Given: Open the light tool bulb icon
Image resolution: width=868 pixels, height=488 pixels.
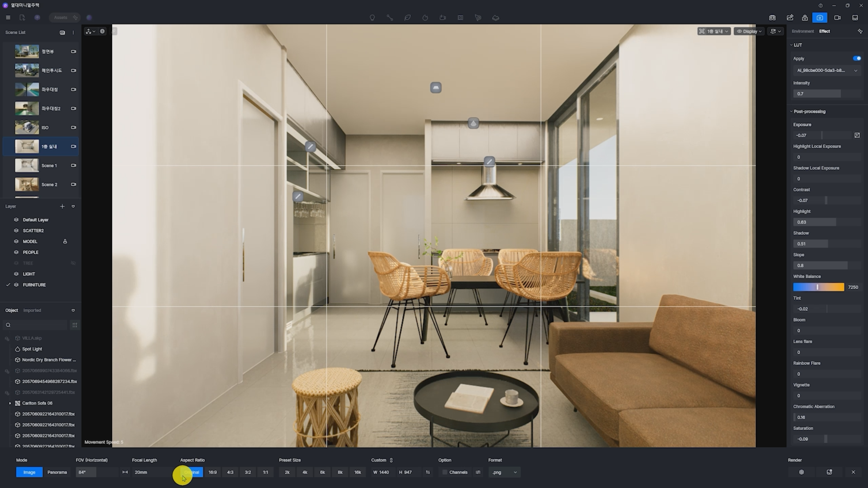Looking at the screenshot, I should point(372,18).
